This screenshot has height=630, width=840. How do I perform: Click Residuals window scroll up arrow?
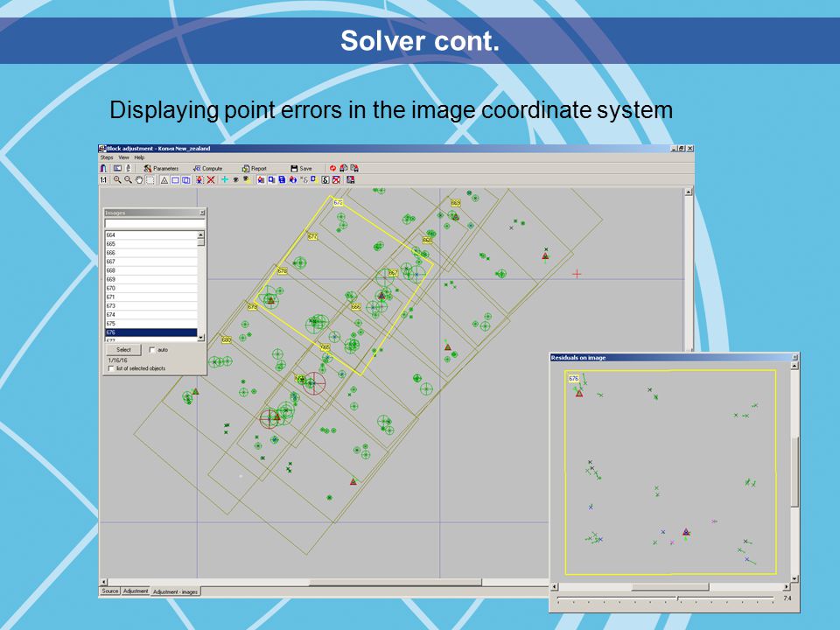pyautogui.click(x=794, y=366)
